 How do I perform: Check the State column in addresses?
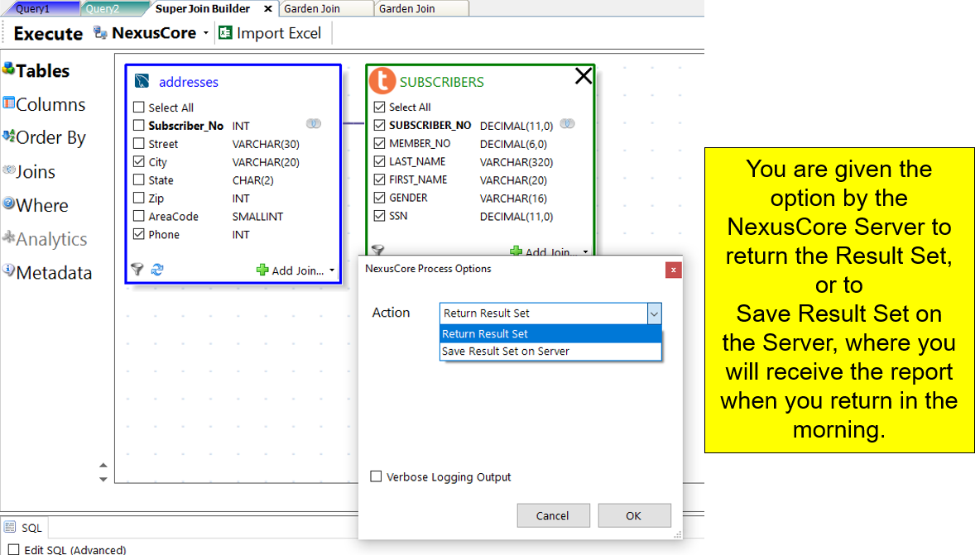coord(139,180)
